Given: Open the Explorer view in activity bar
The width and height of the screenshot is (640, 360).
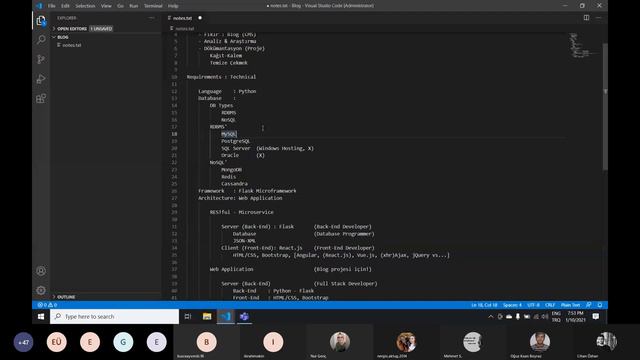Looking at the screenshot, I should [x=41, y=20].
